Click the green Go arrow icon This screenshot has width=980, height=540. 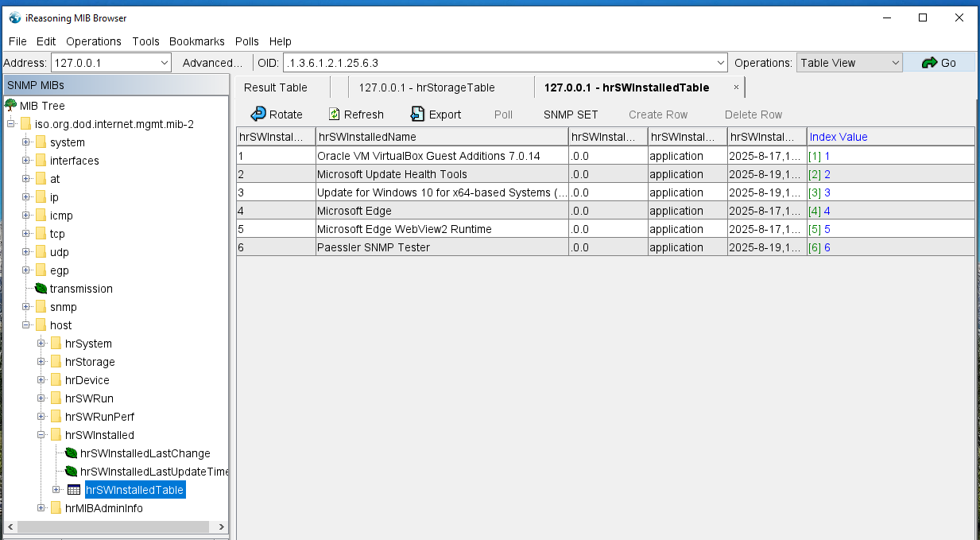pyautogui.click(x=929, y=63)
